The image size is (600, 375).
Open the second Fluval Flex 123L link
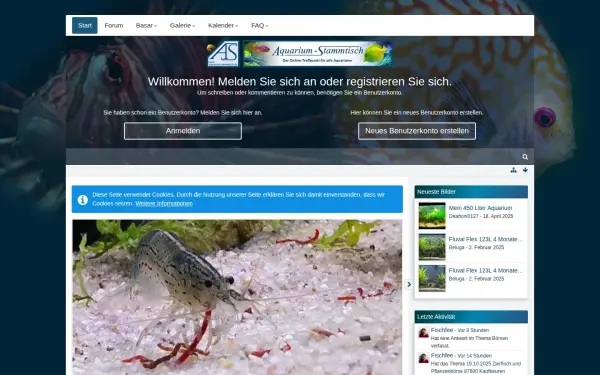pyautogui.click(x=486, y=271)
